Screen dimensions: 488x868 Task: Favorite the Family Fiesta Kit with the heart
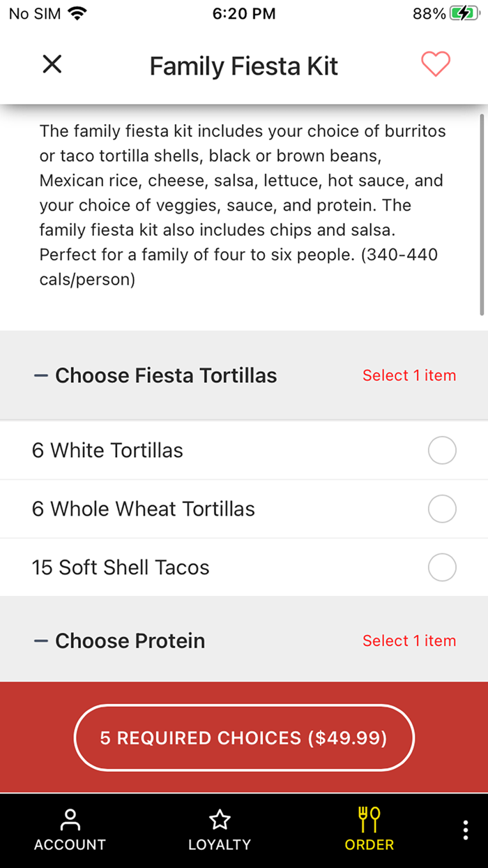click(x=436, y=64)
